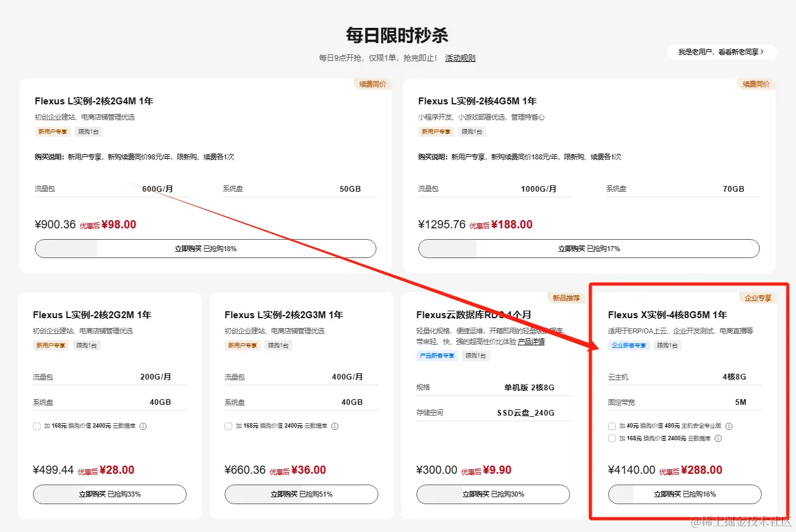796x532 pixels.
Task: Click 立即购买 for Flexus X实例-4核8G5M
Action: 685,494
